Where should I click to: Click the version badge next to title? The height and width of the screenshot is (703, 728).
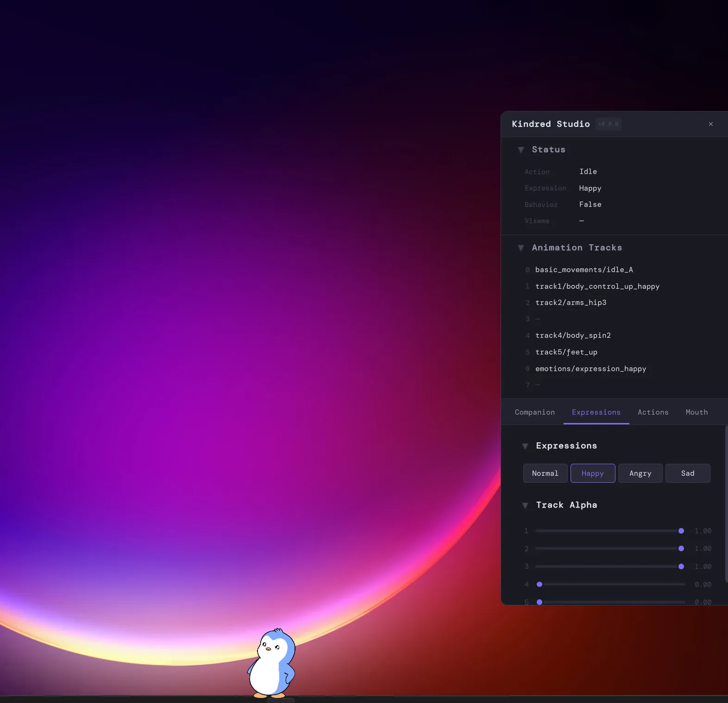pos(608,124)
